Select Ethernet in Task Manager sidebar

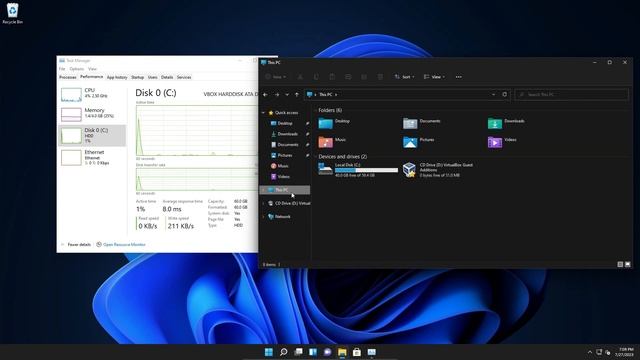click(x=92, y=158)
